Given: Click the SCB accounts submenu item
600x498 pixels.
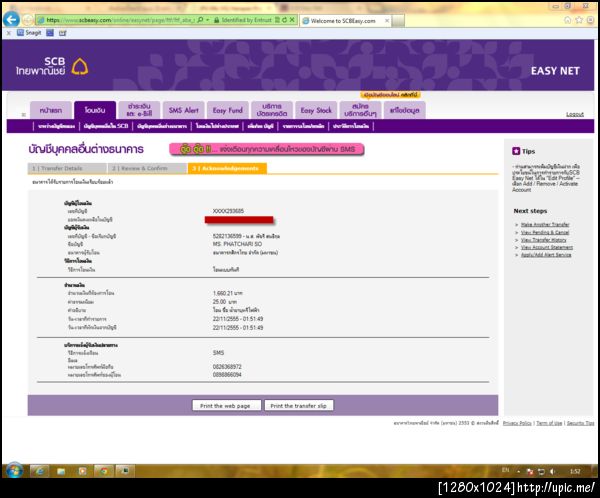Looking at the screenshot, I should pos(106,126).
